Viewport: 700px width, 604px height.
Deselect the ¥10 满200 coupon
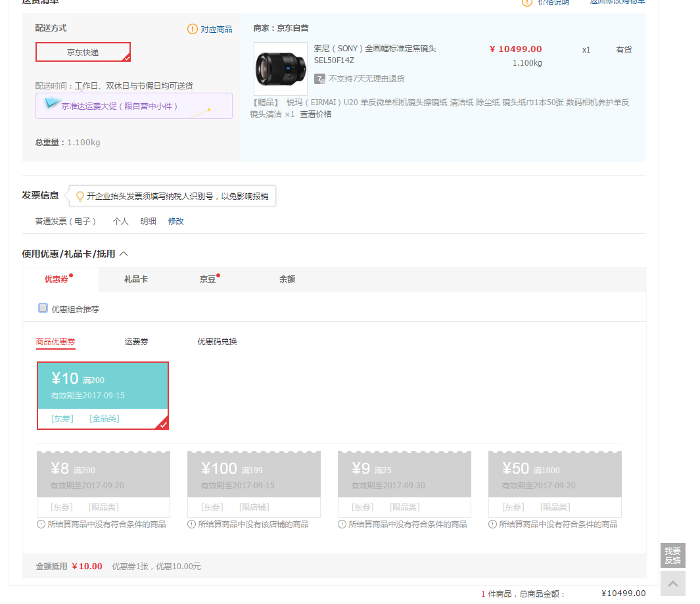click(x=103, y=396)
